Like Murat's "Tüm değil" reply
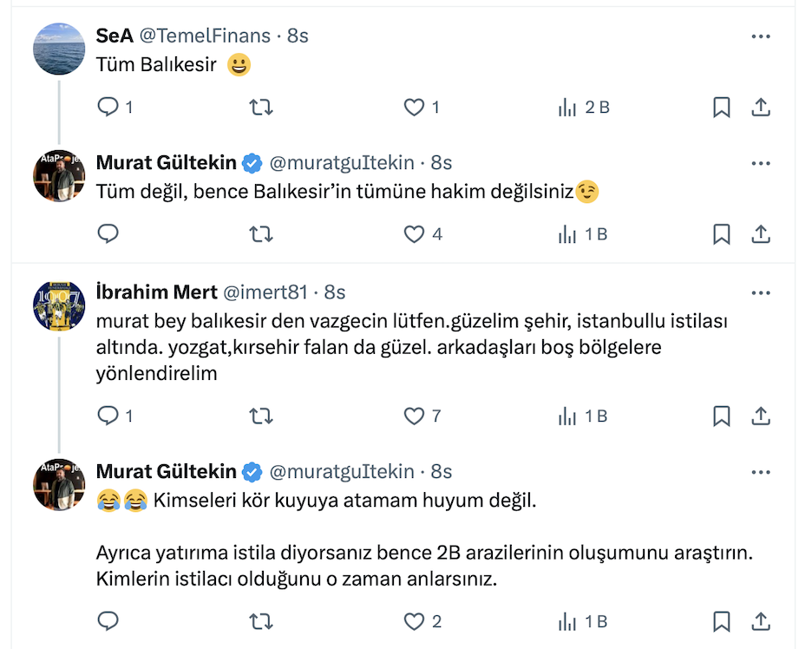Screen dimensions: 812x649 pos(415,234)
